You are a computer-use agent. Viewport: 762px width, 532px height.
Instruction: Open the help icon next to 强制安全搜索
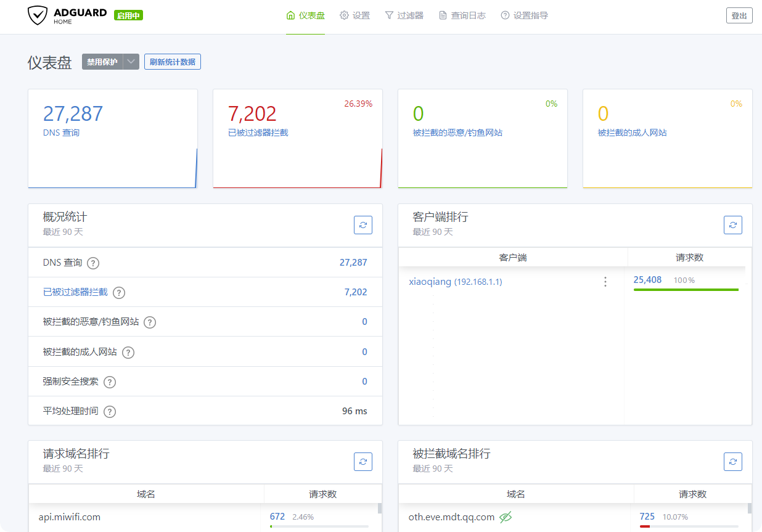(109, 382)
